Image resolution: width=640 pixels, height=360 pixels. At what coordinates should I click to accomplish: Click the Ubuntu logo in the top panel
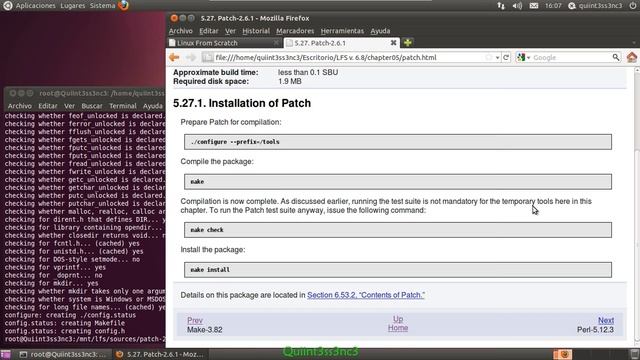pos(7,6)
